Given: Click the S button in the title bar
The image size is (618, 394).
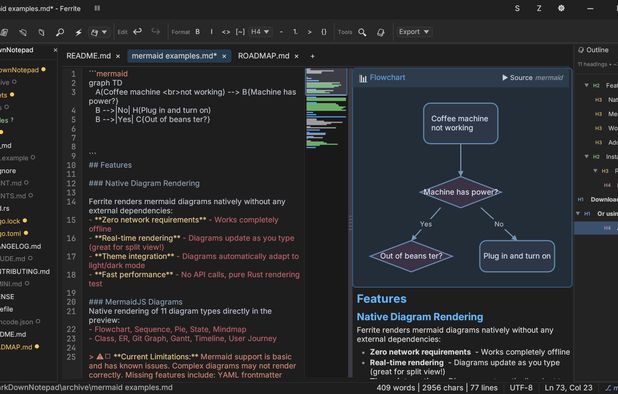Looking at the screenshot, I should point(517,8).
